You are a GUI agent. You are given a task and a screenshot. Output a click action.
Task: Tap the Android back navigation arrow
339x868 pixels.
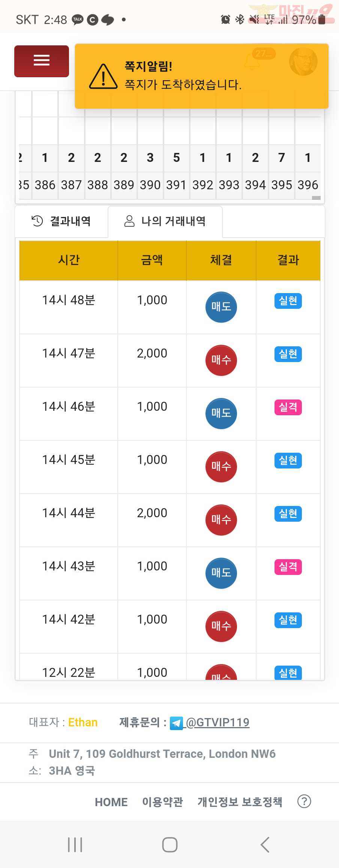coord(265,845)
